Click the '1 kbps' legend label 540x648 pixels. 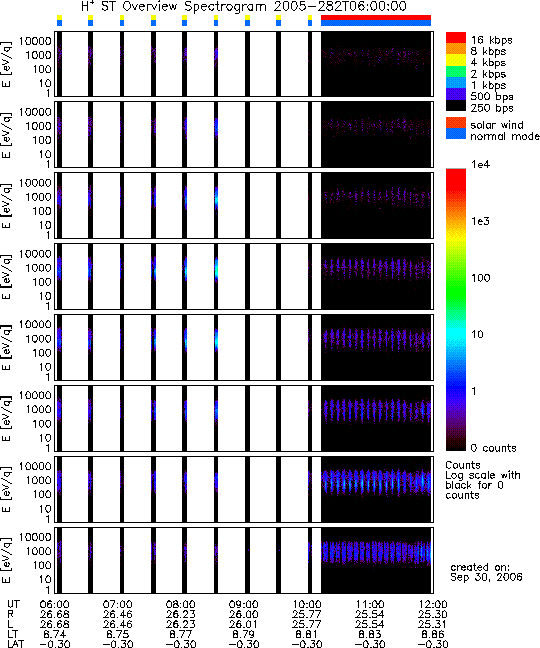[x=488, y=85]
